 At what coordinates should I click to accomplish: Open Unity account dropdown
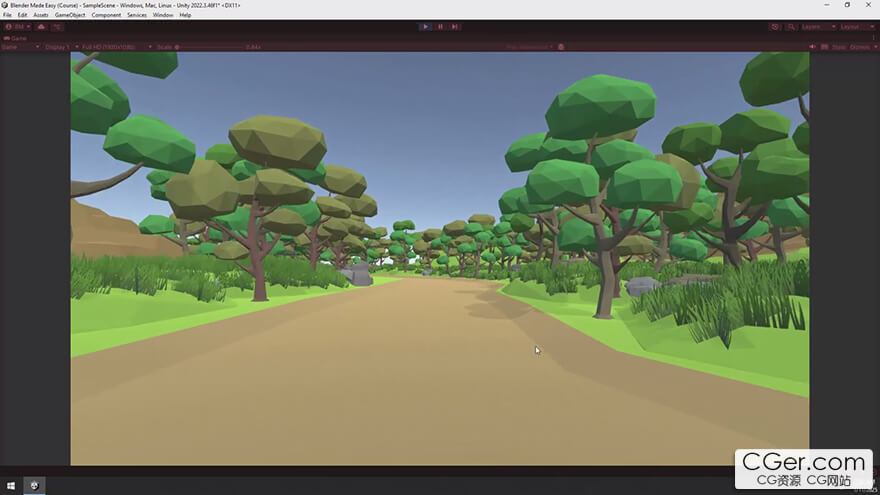(x=16, y=27)
